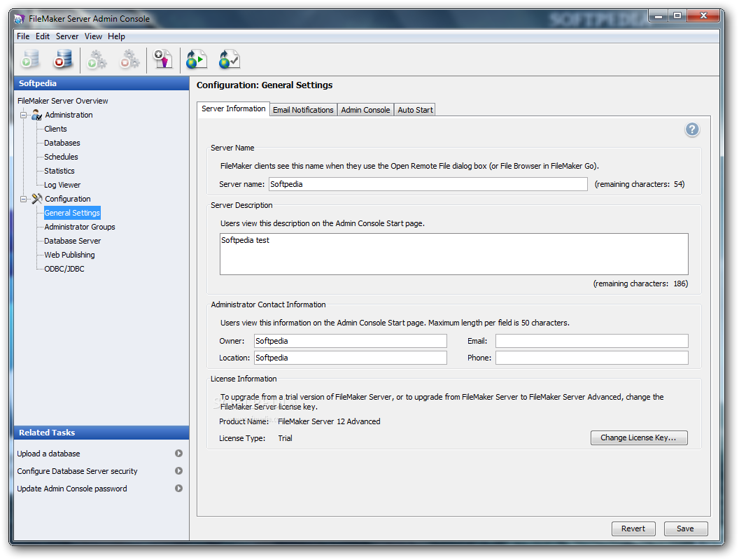This screenshot has height=560, width=739.
Task: Open ODBC/JDBC in the tree
Action: pyautogui.click(x=64, y=269)
